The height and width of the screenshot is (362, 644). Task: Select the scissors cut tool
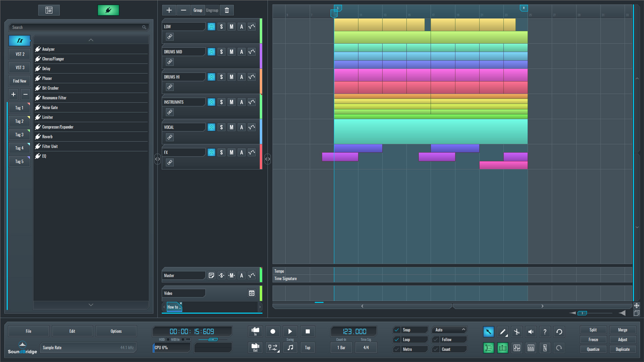click(517, 331)
